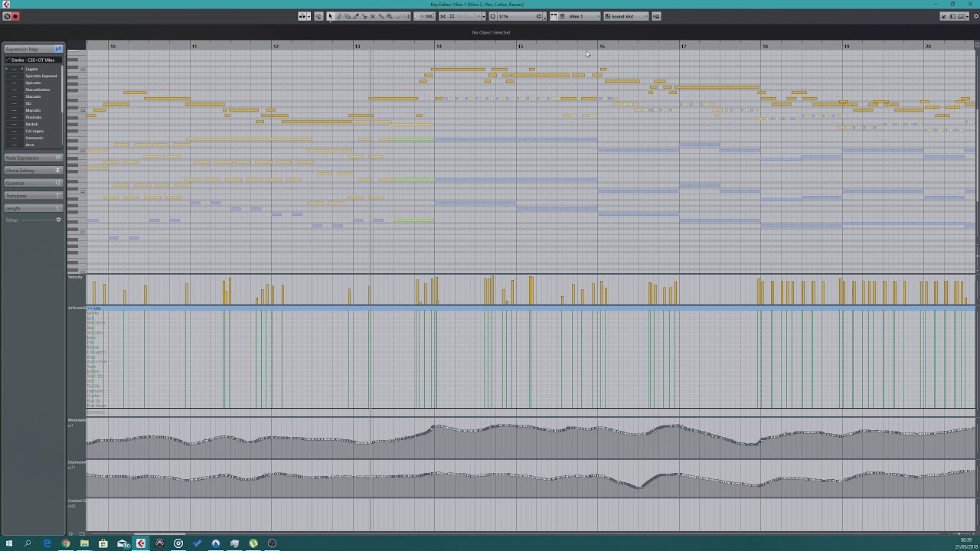Select the Spiccato Exposed articulation
The image size is (980, 551).
(41, 76)
